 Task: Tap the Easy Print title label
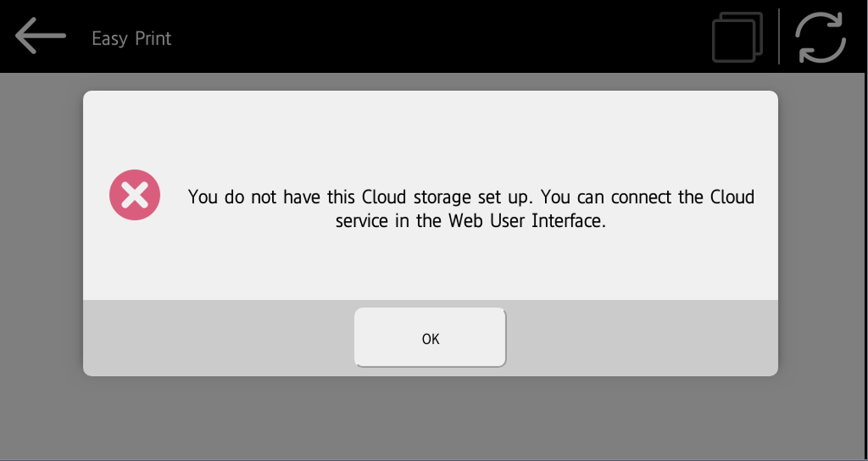[x=131, y=38]
